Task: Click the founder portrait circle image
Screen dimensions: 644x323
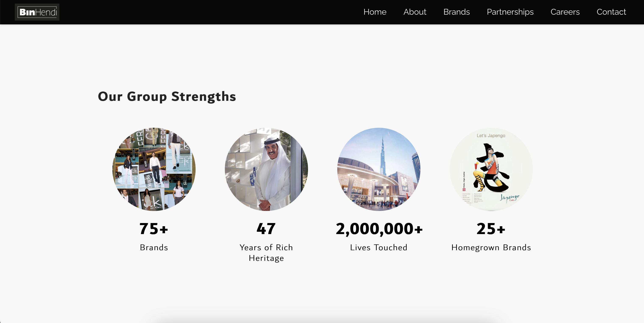Action: click(x=266, y=169)
